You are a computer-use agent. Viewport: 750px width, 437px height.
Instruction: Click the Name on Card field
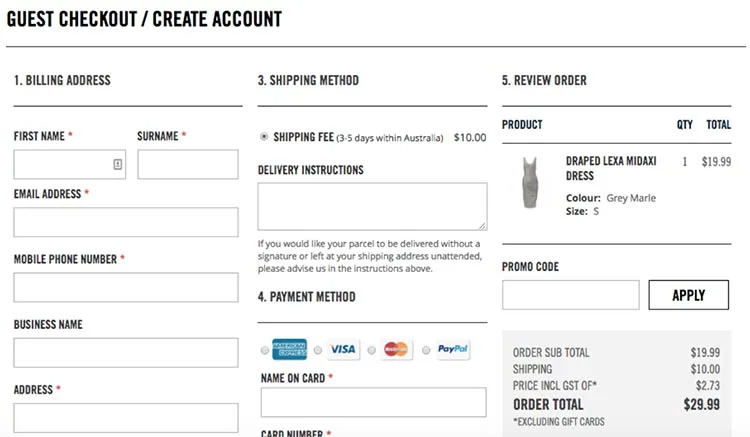pos(372,402)
